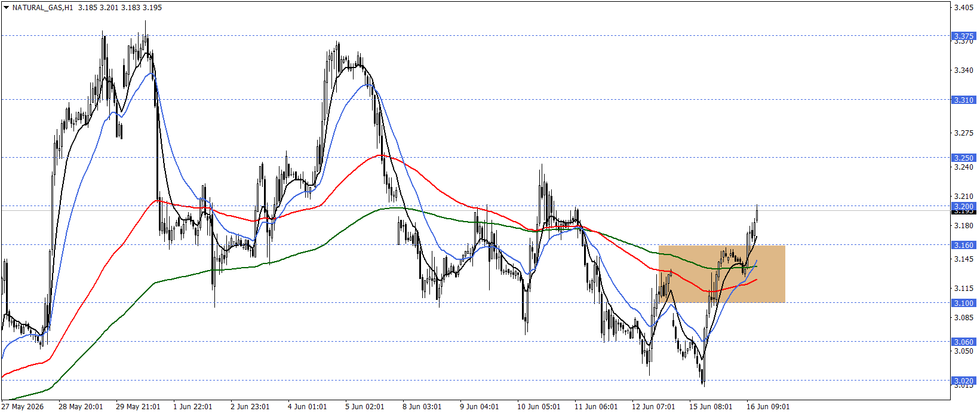Click the 3.340 value on price axis
The width and height of the screenshot is (980, 414).
(x=963, y=70)
